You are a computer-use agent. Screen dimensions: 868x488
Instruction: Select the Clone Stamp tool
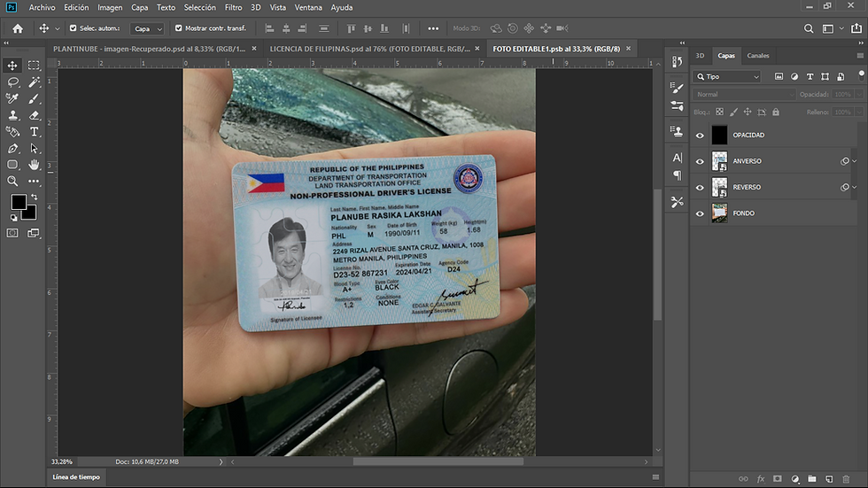click(x=12, y=115)
